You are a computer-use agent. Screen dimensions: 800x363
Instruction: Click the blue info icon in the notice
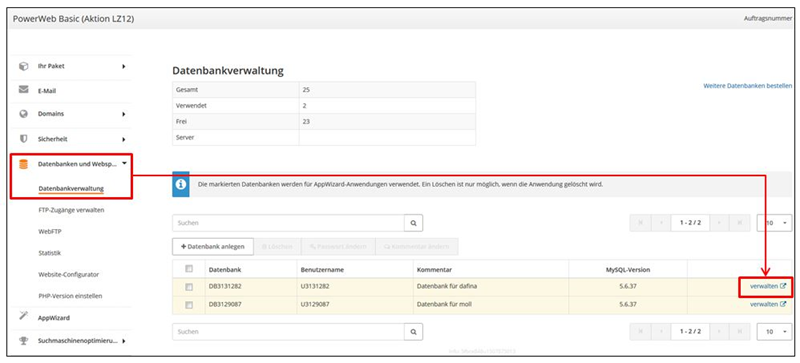click(181, 184)
